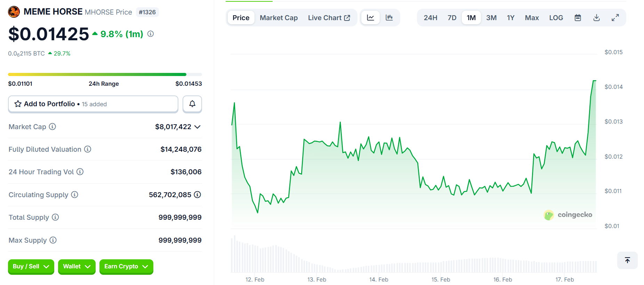Click the scroll to top arrow button
Image resolution: width=644 pixels, height=285 pixels.
(x=627, y=260)
